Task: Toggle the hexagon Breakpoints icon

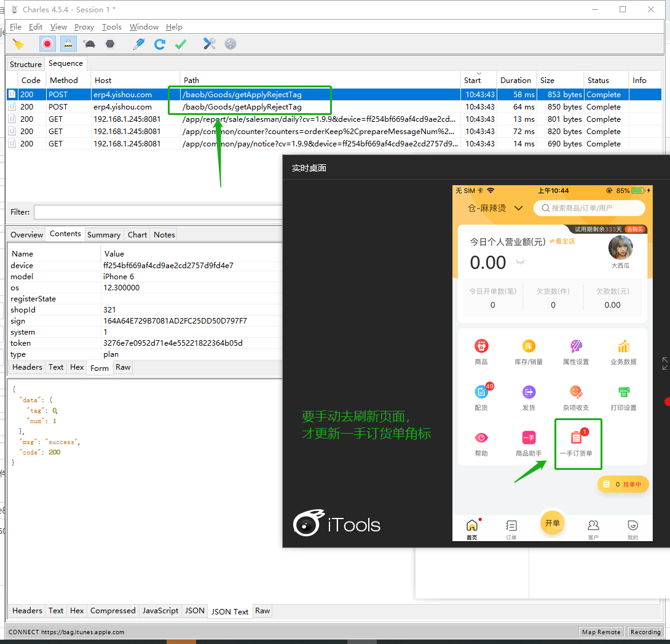Action: click(x=110, y=44)
